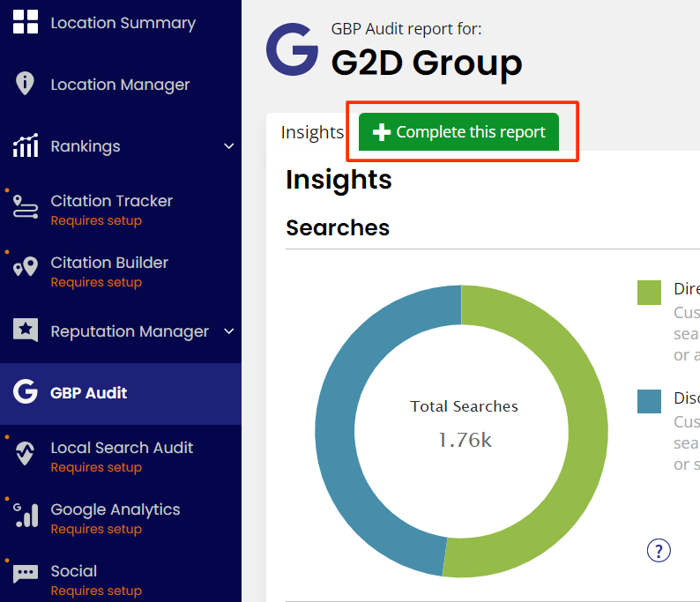Open Citation Tracker menu item

121,208
